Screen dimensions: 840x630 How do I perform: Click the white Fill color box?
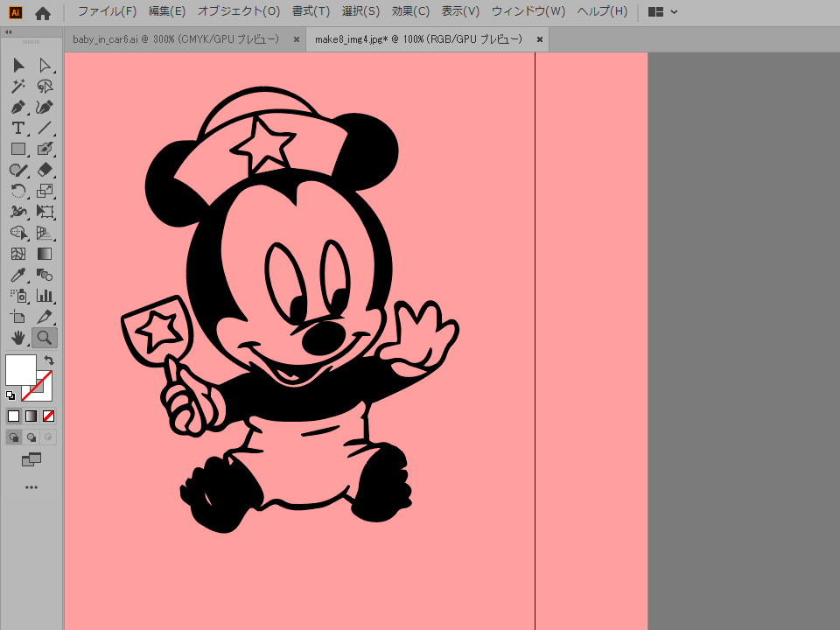[x=19, y=368]
